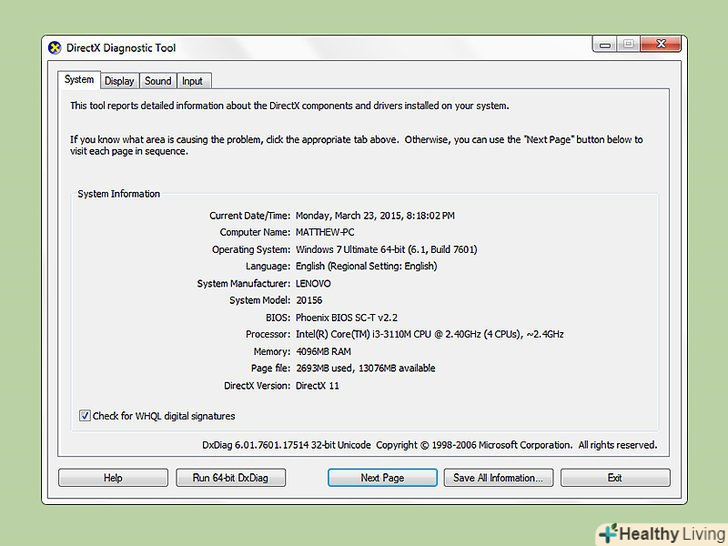
Task: Click the memory value '4096MB RAM'
Action: coord(323,351)
